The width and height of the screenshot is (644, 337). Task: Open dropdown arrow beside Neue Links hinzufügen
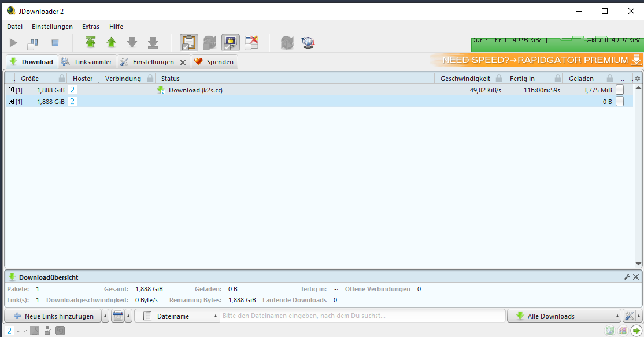[x=106, y=316]
